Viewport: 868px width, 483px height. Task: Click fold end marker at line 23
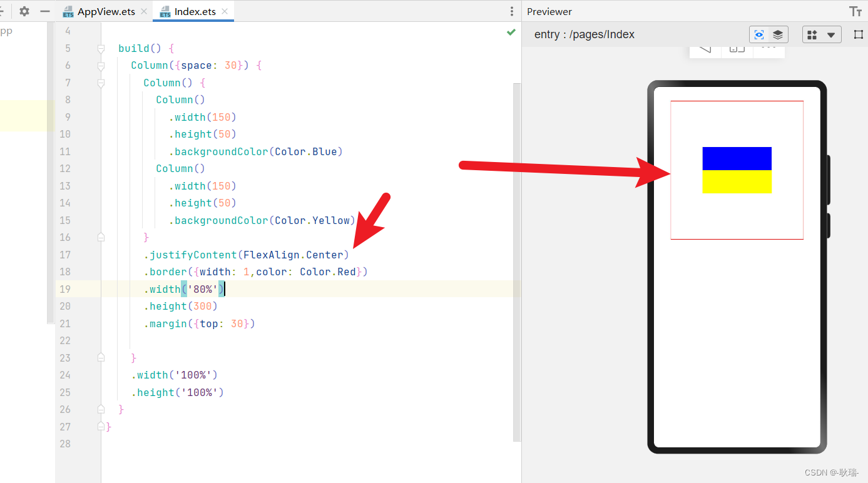point(101,358)
